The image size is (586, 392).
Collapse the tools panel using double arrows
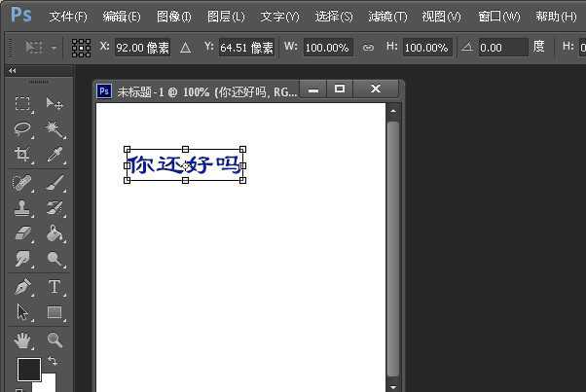click(12, 71)
